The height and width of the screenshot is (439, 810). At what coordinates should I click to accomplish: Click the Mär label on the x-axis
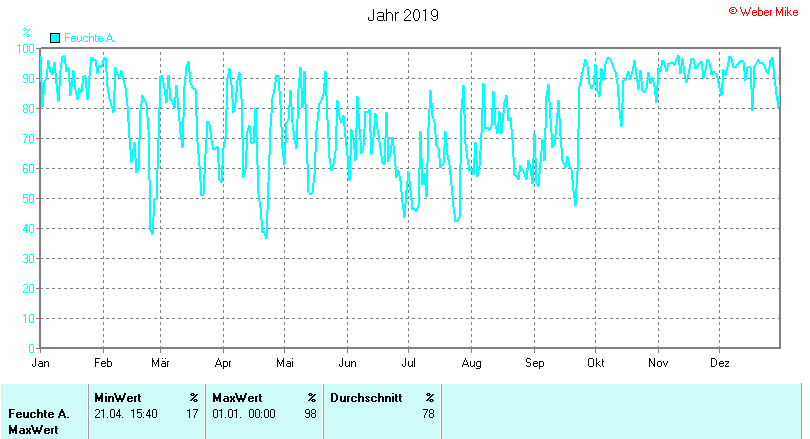[x=160, y=362]
